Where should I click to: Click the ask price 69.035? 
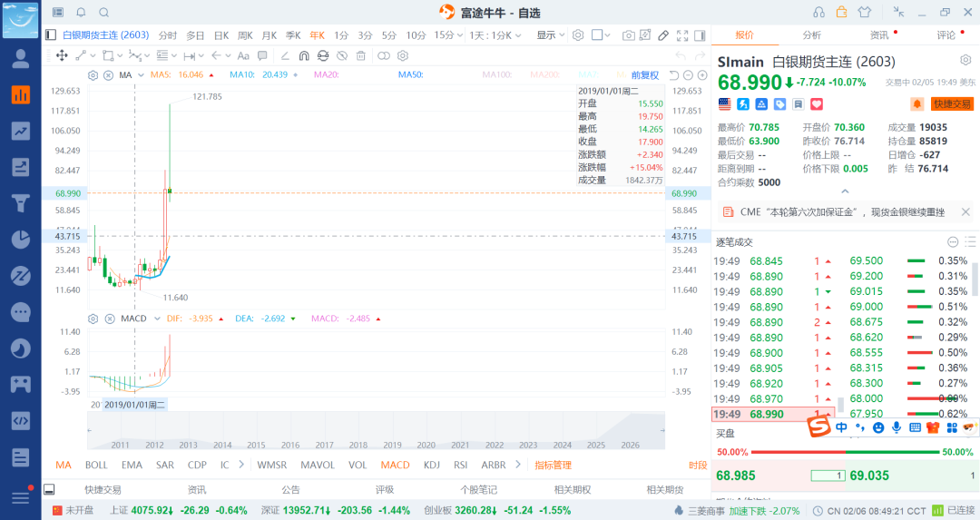pos(868,476)
